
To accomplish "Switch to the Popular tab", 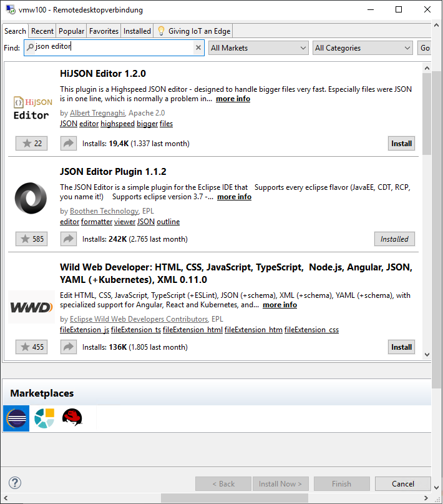I will 71,31.
